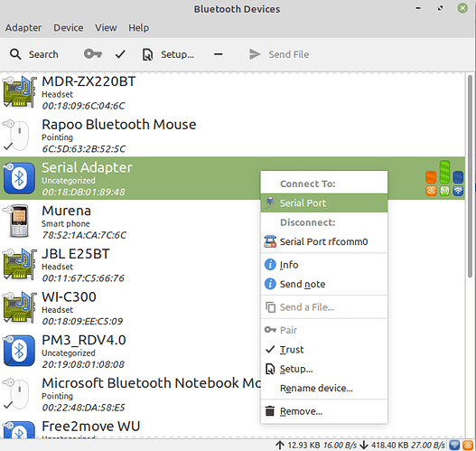The width and height of the screenshot is (476, 451).
Task: Select the Free2move WU Bluetooth icon
Action: [x=19, y=429]
